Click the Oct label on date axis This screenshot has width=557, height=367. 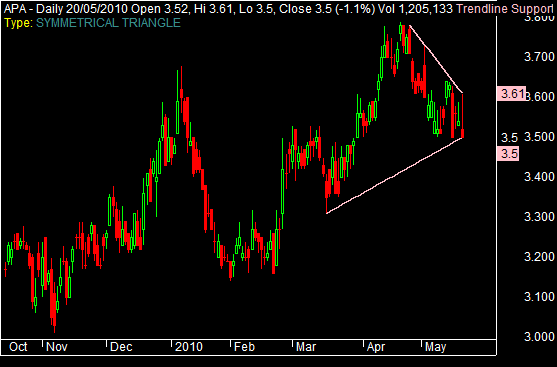pyautogui.click(x=18, y=347)
